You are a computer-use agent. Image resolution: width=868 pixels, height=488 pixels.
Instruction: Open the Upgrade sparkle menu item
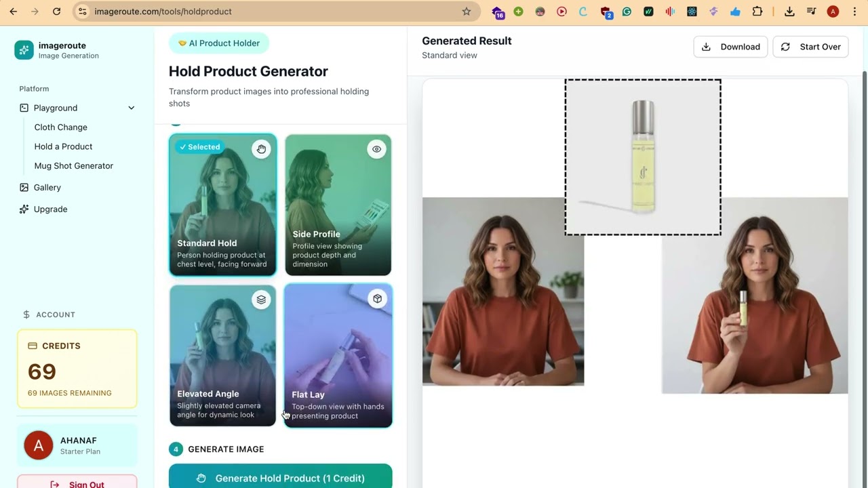click(50, 209)
